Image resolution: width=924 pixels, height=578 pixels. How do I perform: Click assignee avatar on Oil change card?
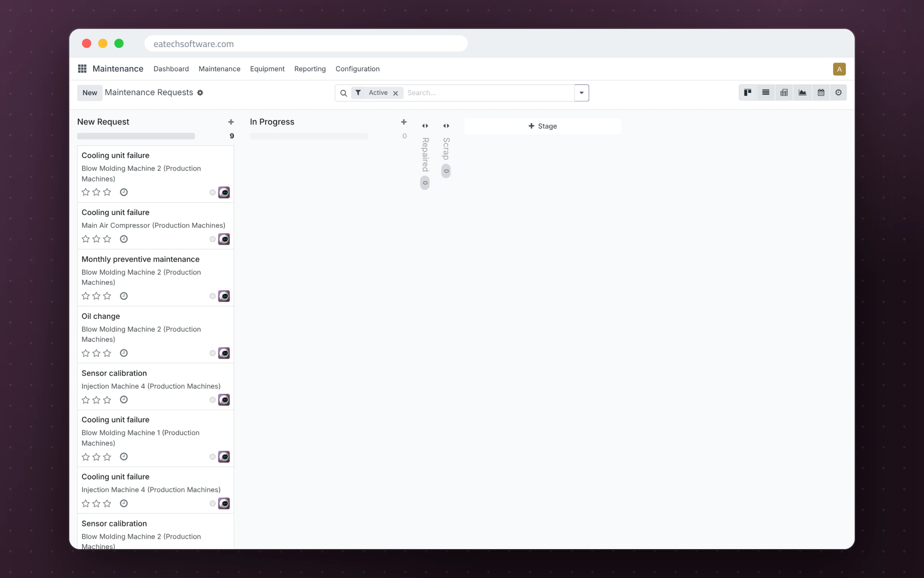pos(224,353)
